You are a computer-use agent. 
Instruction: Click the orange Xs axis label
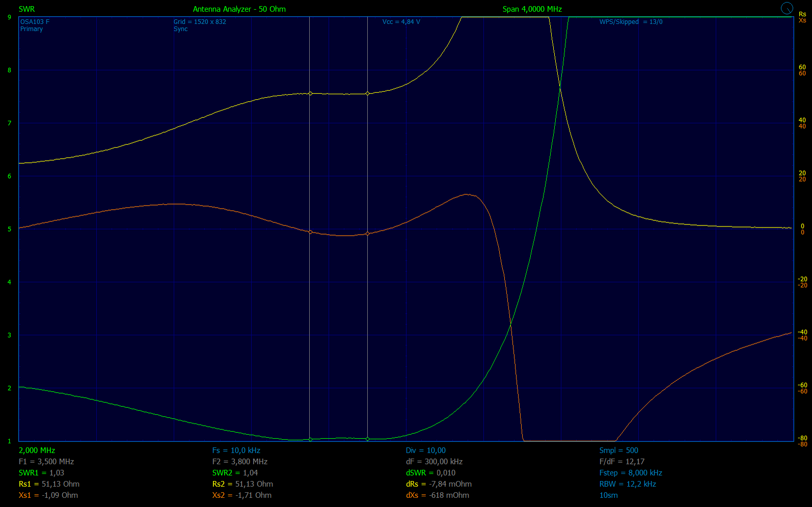(802, 20)
